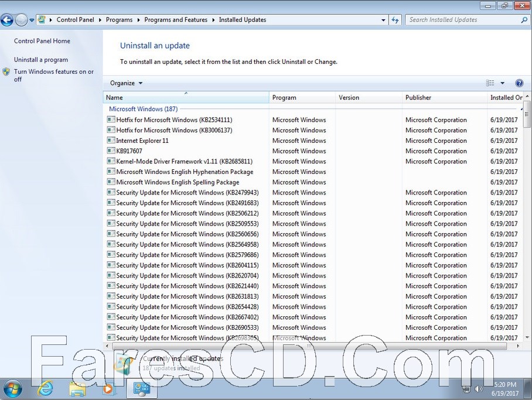Viewport: 532px width, 400px height.
Task: Click the change view icon
Action: pos(490,83)
